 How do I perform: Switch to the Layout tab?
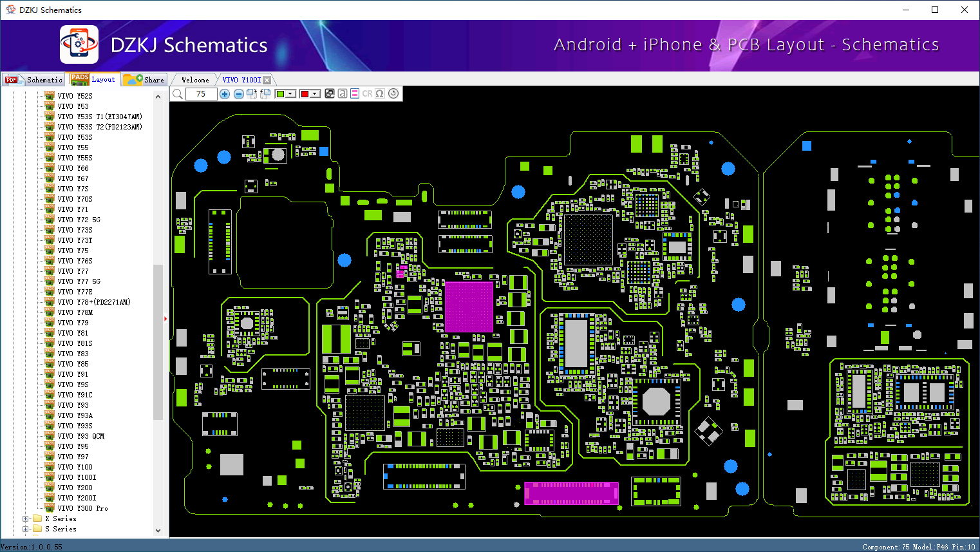[x=93, y=79]
